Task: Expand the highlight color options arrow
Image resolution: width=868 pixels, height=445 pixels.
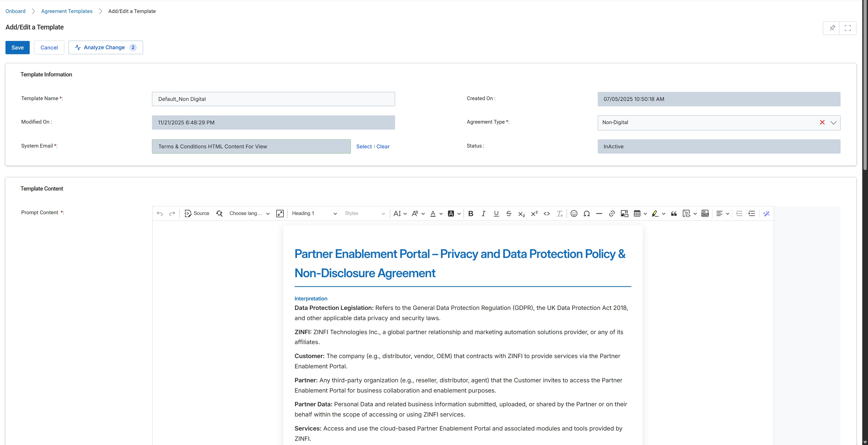Action: pyautogui.click(x=663, y=214)
